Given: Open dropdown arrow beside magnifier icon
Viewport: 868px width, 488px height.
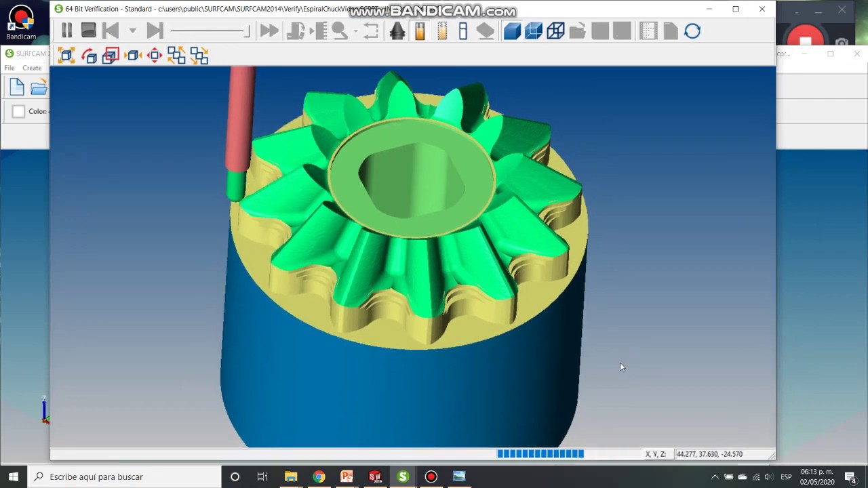Looking at the screenshot, I should (355, 31).
